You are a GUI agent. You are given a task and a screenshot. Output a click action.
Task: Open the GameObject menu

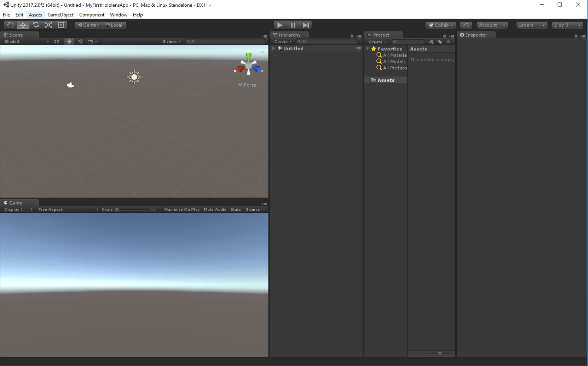(60, 15)
